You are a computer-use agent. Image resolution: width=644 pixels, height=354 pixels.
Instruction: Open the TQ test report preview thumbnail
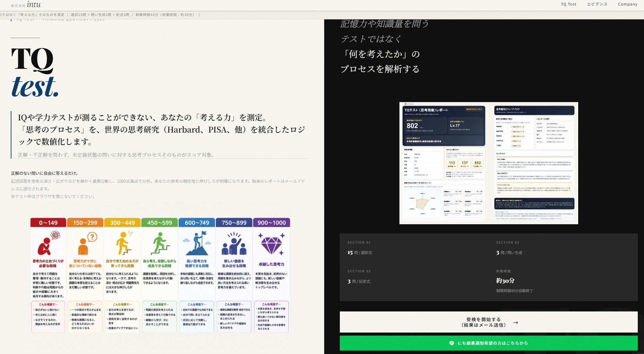coord(488,163)
